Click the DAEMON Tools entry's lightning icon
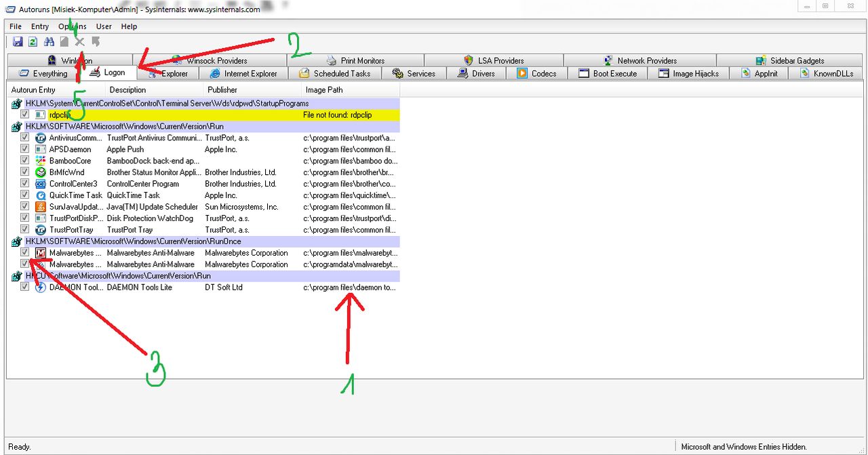Viewport: 868px width, 455px height. coord(41,287)
